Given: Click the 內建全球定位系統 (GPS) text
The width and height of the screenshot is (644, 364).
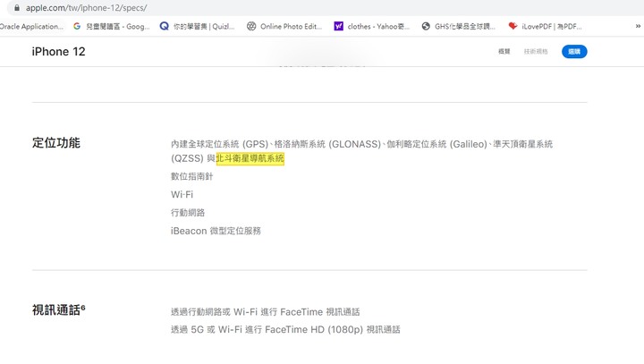Looking at the screenshot, I should 219,144.
